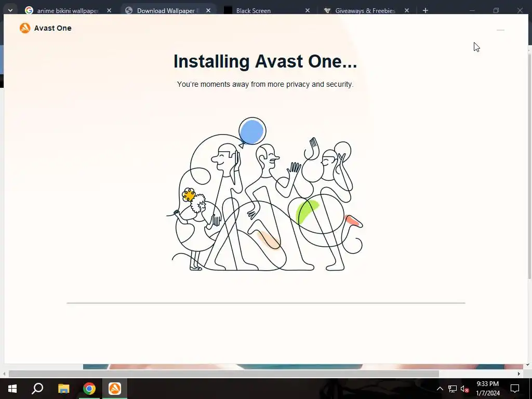Minimize the Avast One installer window

[x=500, y=30]
